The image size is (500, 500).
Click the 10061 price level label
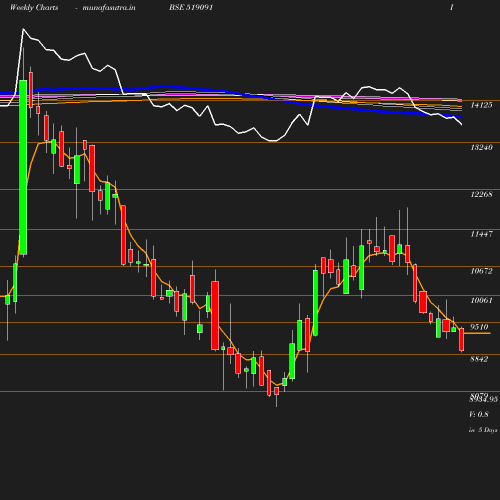(481, 300)
